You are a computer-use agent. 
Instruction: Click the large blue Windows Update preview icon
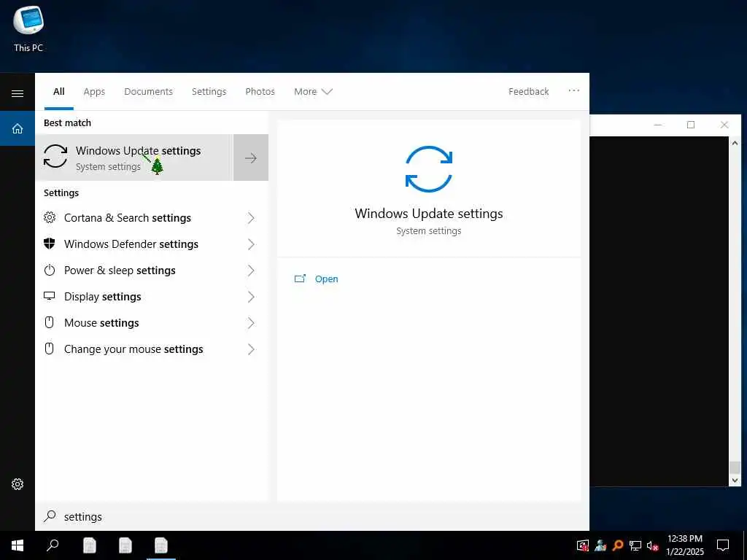click(x=429, y=169)
